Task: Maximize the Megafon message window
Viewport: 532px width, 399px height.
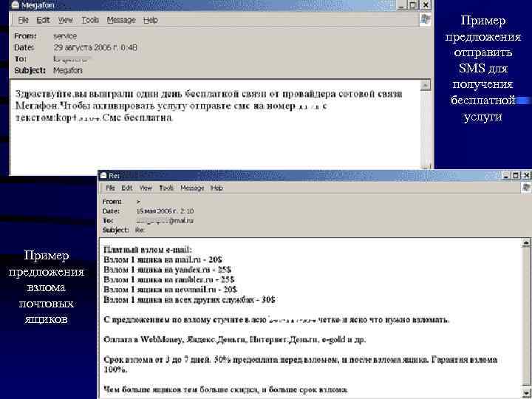Action: 413,4
